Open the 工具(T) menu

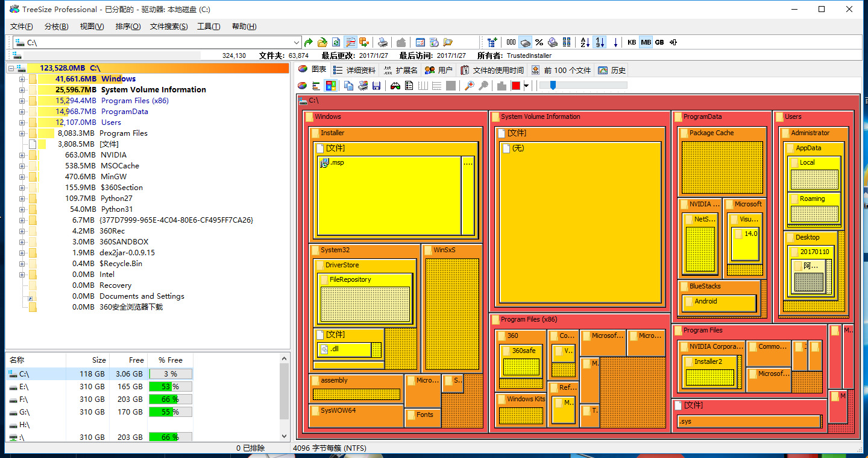209,27
